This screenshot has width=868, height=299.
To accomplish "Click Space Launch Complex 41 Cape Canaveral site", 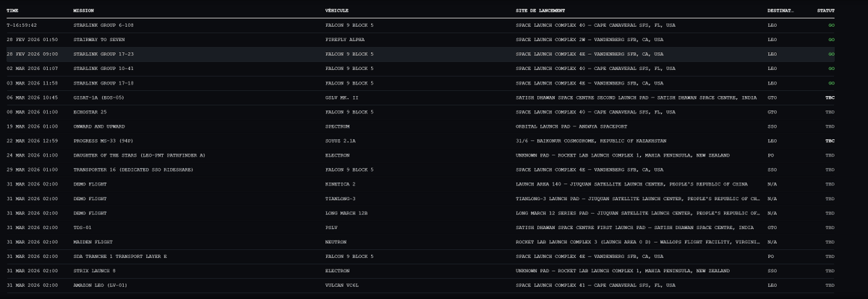I will (x=595, y=285).
